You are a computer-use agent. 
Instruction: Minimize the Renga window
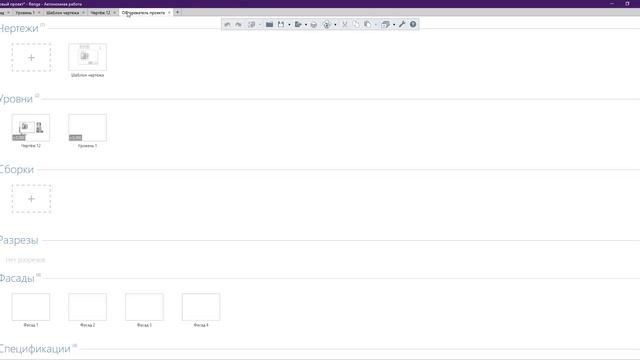tap(612, 4)
